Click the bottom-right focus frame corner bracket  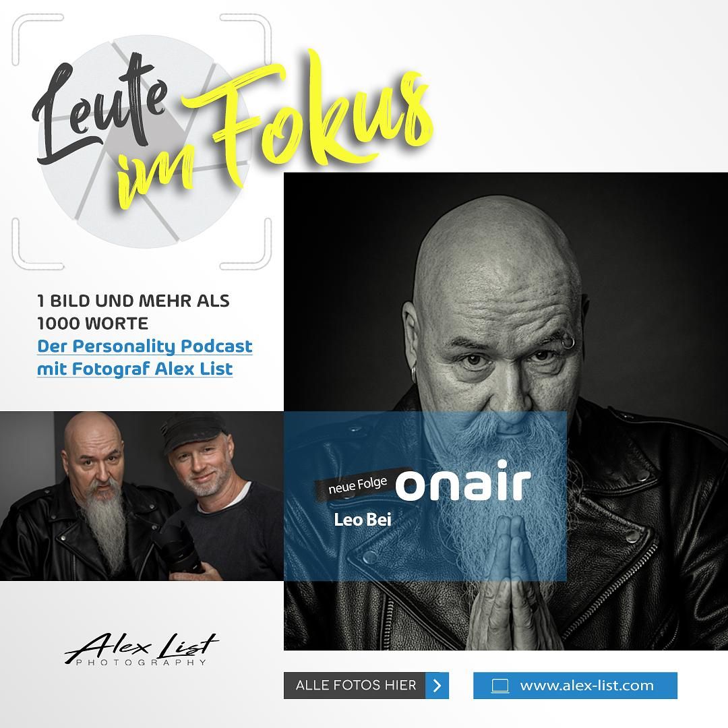coord(246,244)
